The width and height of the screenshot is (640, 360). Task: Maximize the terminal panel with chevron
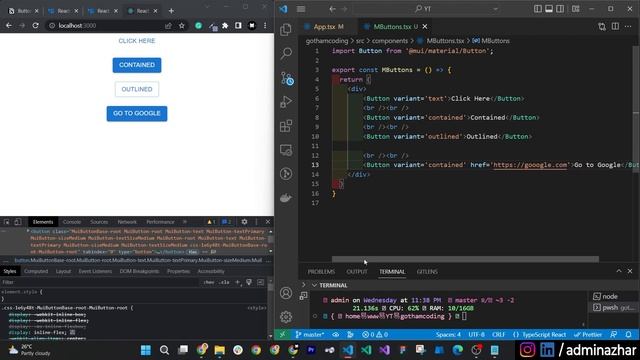coord(619,271)
